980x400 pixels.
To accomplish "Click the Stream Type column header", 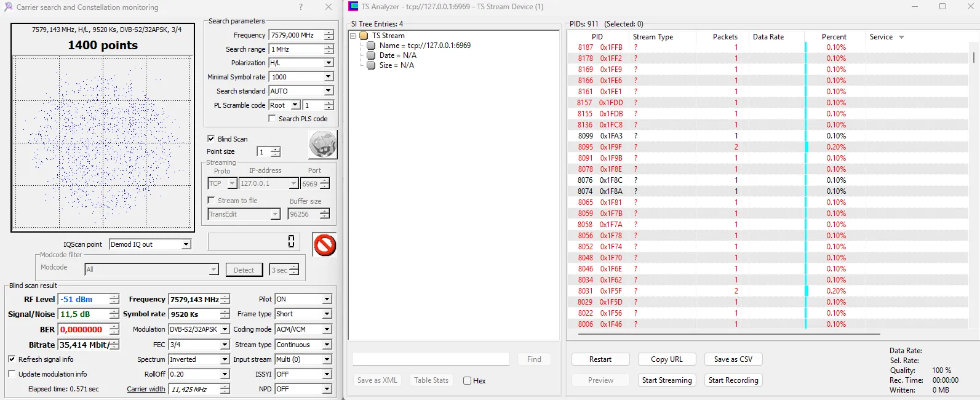I will click(653, 37).
